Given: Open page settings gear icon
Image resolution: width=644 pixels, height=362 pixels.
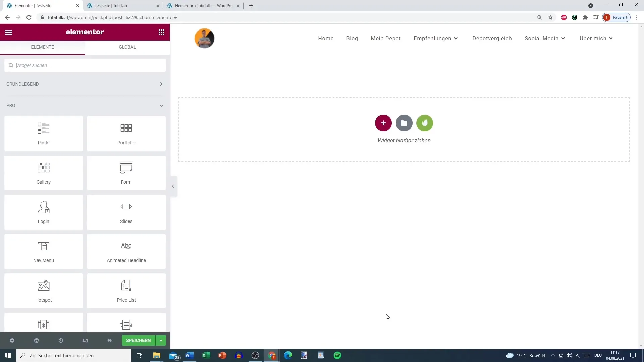Looking at the screenshot, I should click(12, 340).
